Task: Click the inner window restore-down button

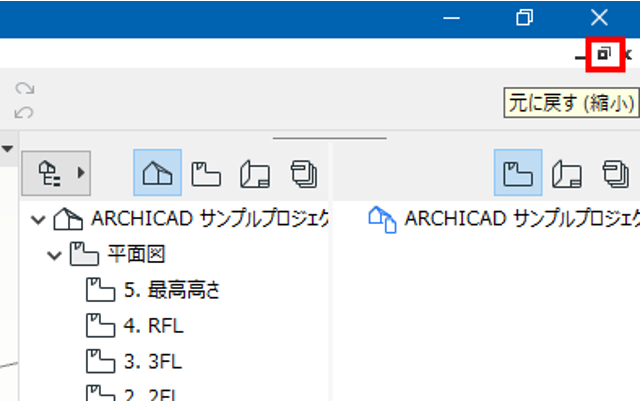Action: (605, 54)
